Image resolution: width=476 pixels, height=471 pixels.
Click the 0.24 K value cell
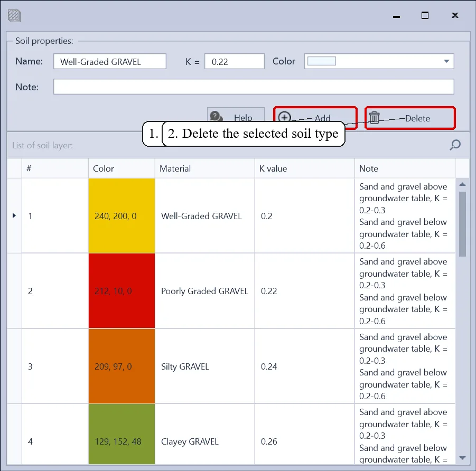click(305, 366)
